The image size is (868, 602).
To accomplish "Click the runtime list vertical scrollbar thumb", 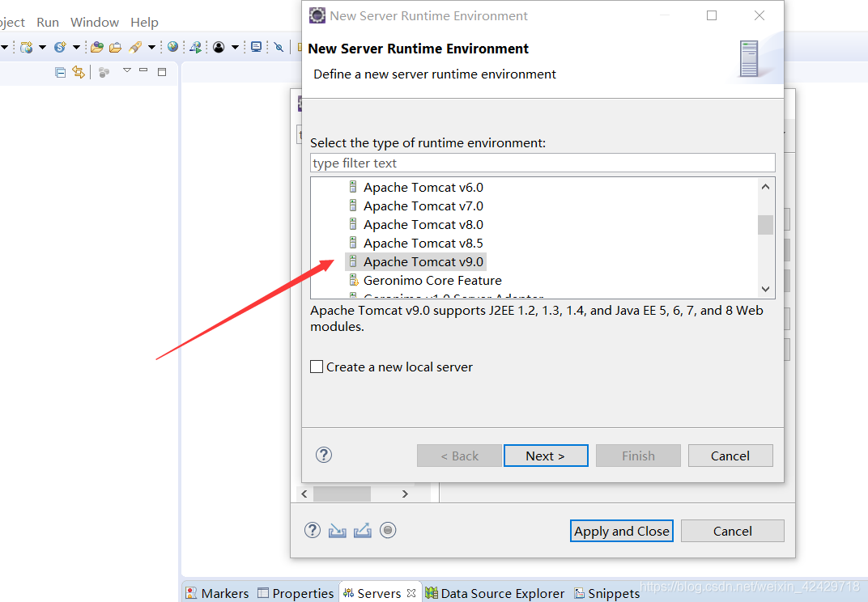I will tap(766, 225).
